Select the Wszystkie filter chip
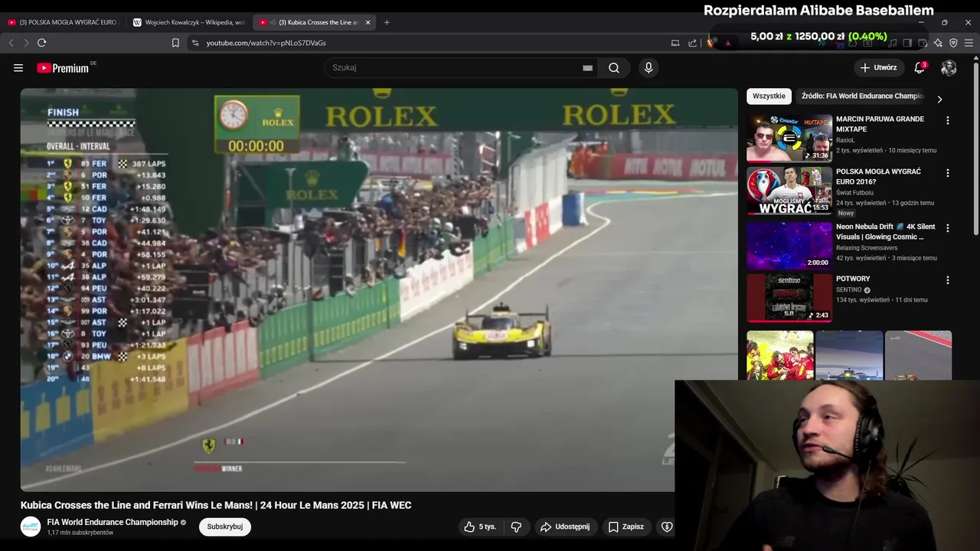 (x=769, y=96)
